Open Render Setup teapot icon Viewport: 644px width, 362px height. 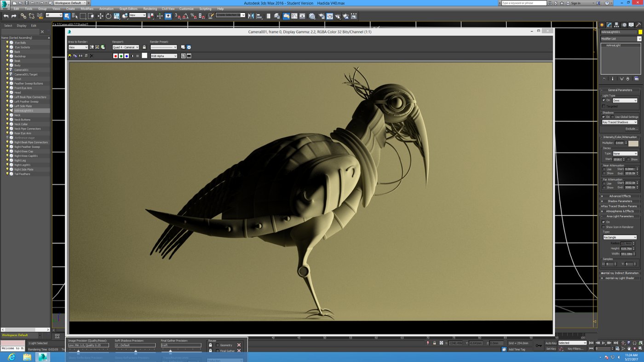322,16
